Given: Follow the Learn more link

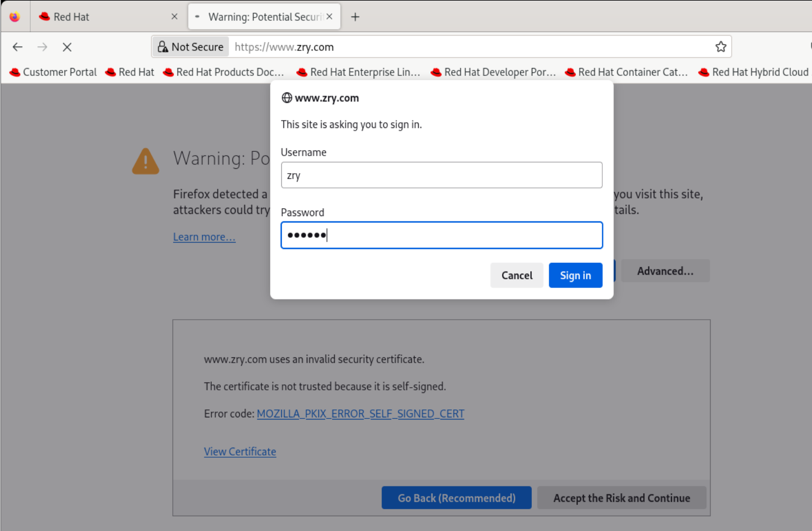Looking at the screenshot, I should click(x=204, y=237).
